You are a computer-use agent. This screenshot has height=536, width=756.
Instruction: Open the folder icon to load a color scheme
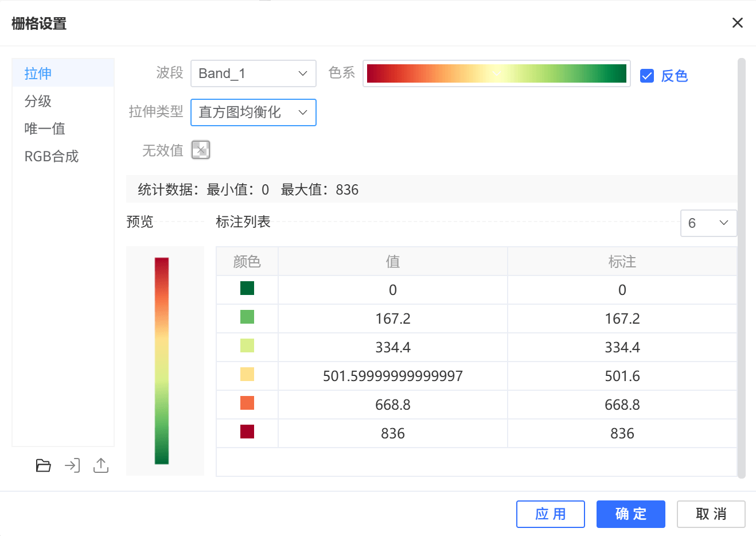click(43, 465)
